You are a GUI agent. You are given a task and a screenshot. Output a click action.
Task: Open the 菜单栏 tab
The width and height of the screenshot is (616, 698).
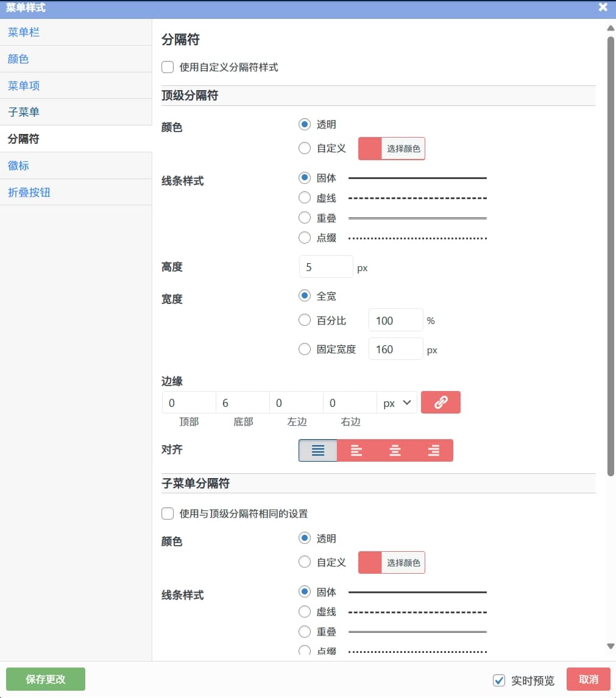24,32
